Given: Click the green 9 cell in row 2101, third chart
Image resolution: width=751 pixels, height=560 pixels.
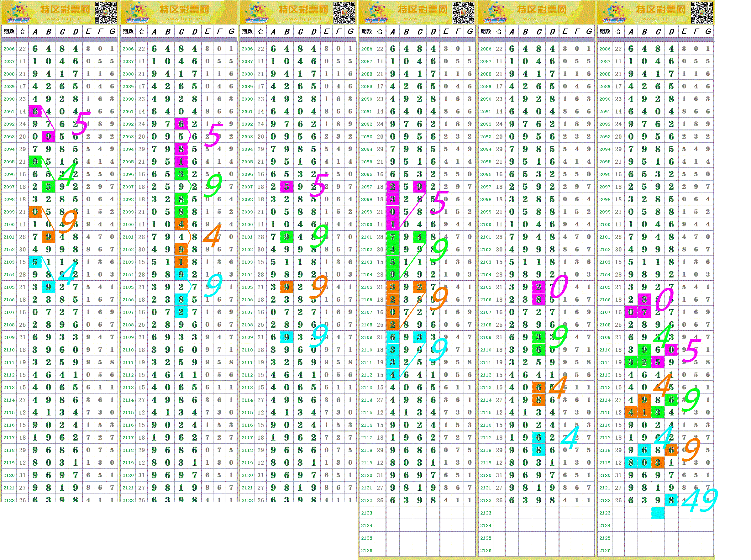Looking at the screenshot, I should pos(287,237).
